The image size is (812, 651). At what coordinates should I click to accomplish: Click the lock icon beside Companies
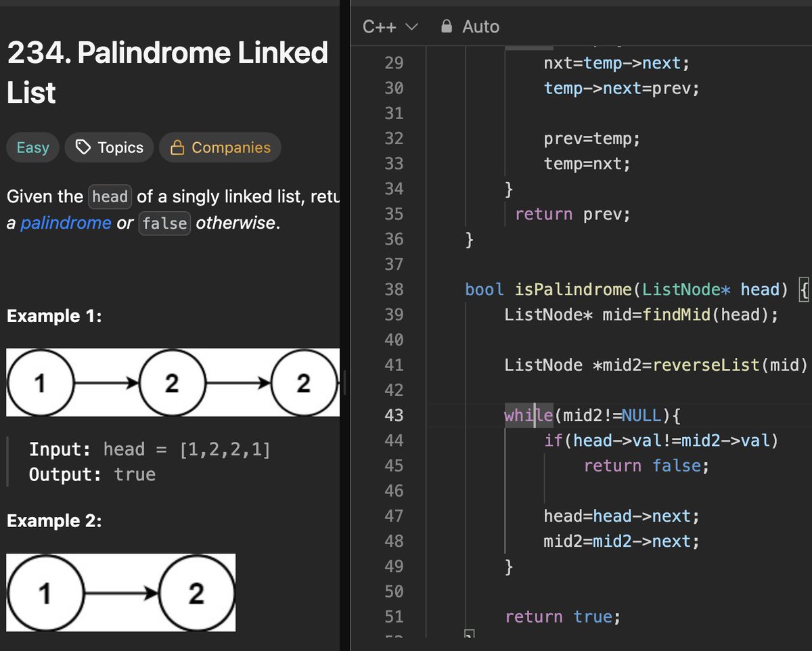click(x=177, y=148)
